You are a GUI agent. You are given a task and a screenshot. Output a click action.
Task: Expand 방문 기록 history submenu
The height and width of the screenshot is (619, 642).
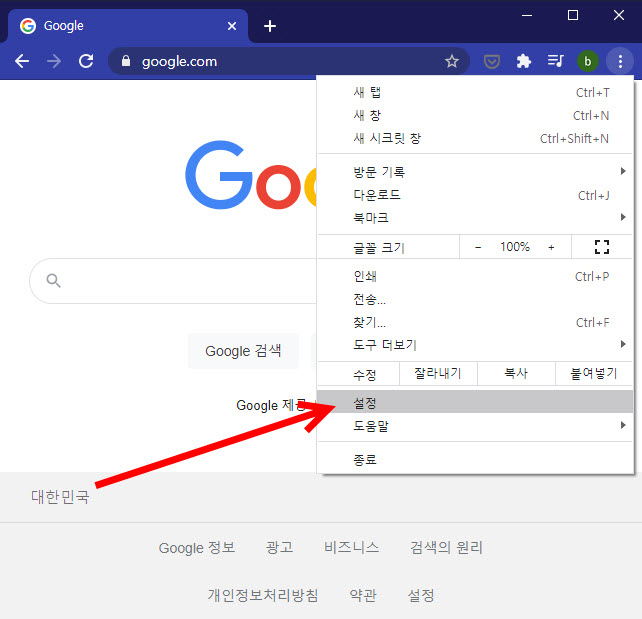(475, 172)
